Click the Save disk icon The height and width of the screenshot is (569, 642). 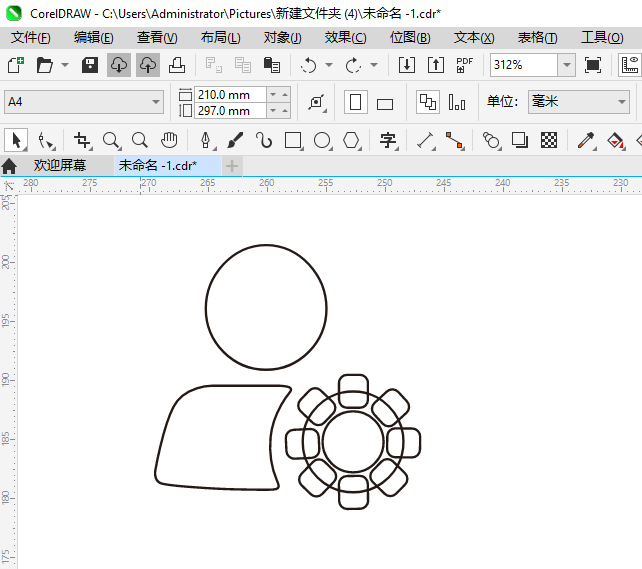pos(89,65)
